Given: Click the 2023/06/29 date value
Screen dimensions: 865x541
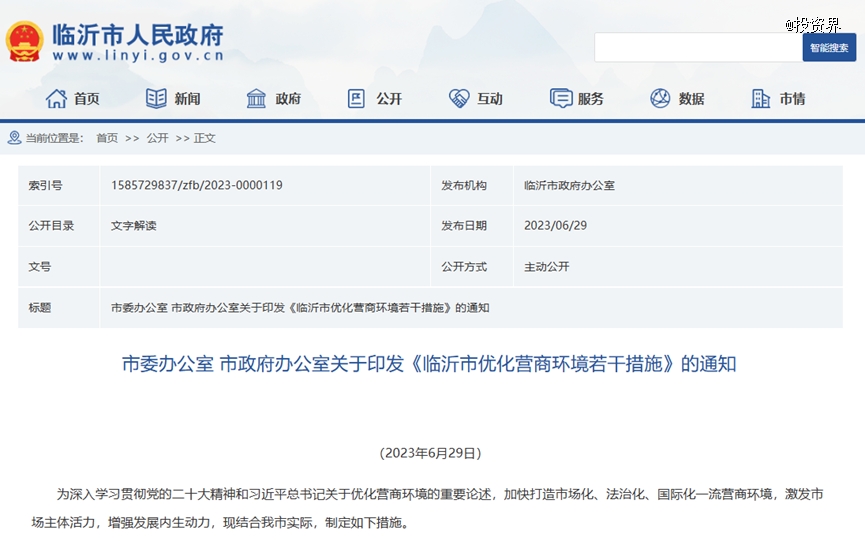Looking at the screenshot, I should [x=556, y=226].
